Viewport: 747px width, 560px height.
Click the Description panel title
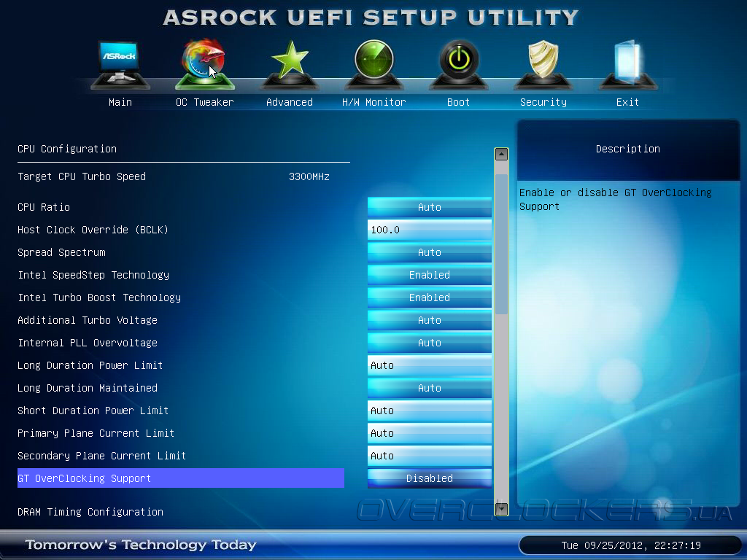pyautogui.click(x=628, y=149)
